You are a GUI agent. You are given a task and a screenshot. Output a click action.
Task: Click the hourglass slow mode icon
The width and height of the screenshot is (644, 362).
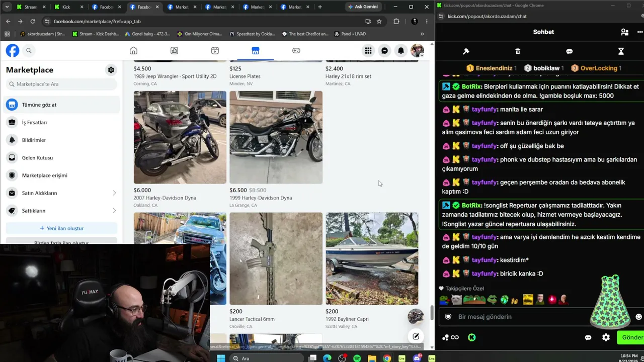click(x=621, y=51)
